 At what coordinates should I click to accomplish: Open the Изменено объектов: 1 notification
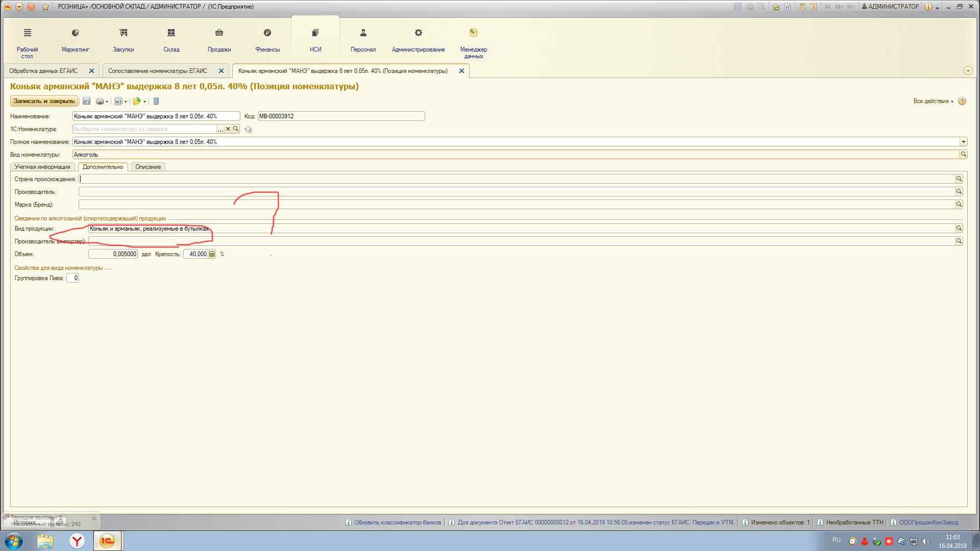[x=776, y=522]
